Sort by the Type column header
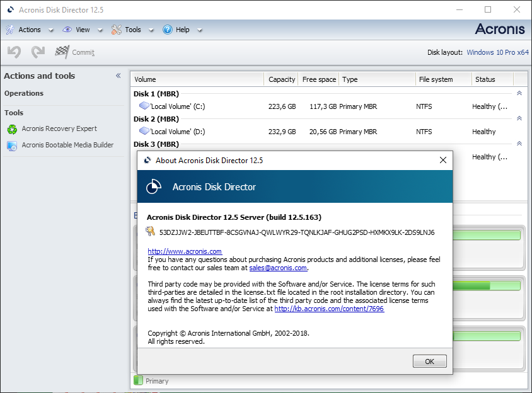 [378, 79]
